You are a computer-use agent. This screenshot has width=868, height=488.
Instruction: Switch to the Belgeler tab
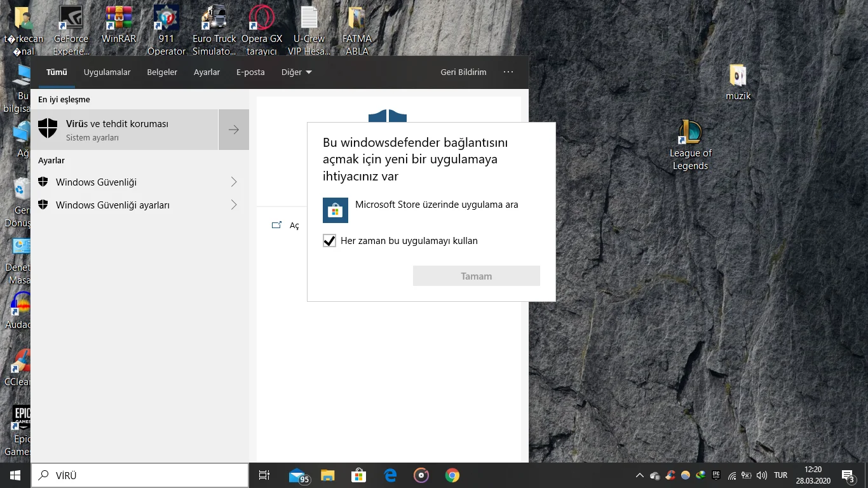tap(161, 72)
